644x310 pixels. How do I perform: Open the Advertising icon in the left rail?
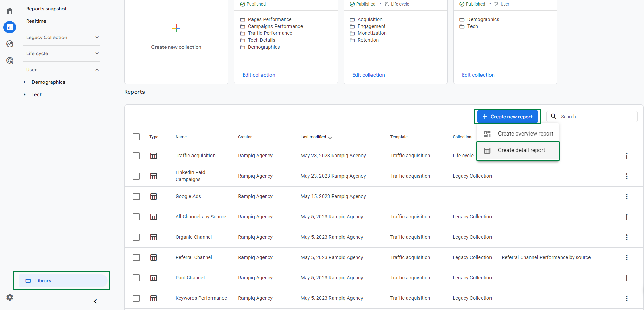point(10,60)
